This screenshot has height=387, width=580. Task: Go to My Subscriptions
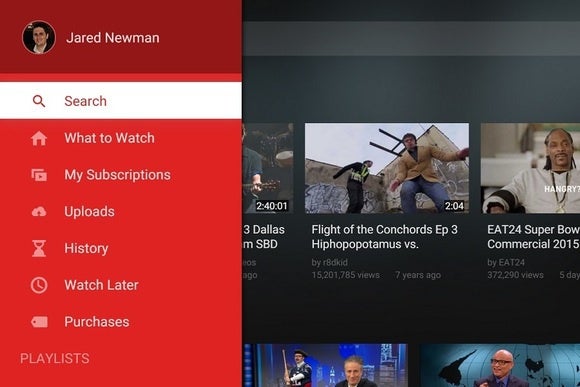coord(121,175)
